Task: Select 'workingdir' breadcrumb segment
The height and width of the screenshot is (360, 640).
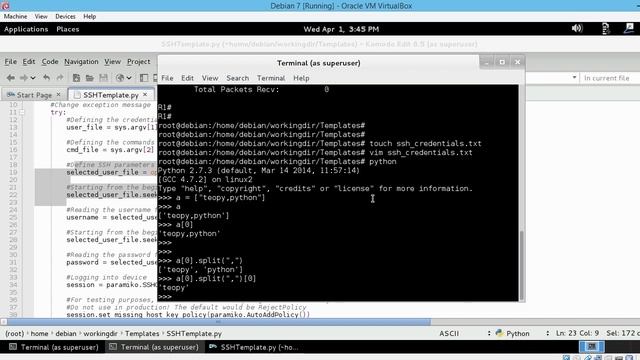Action: [x=100, y=333]
